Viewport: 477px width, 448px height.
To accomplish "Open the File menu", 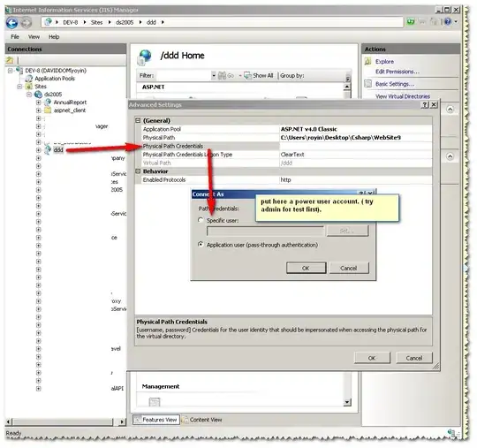I will click(x=15, y=37).
